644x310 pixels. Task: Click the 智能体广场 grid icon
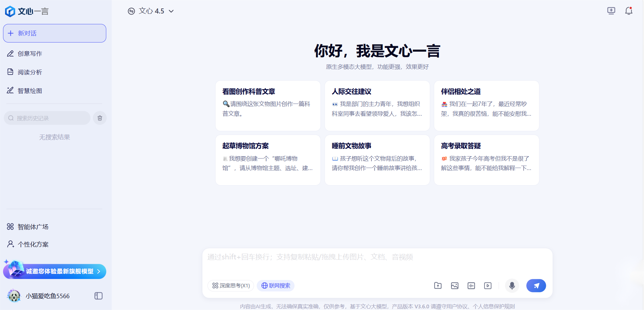(10, 227)
